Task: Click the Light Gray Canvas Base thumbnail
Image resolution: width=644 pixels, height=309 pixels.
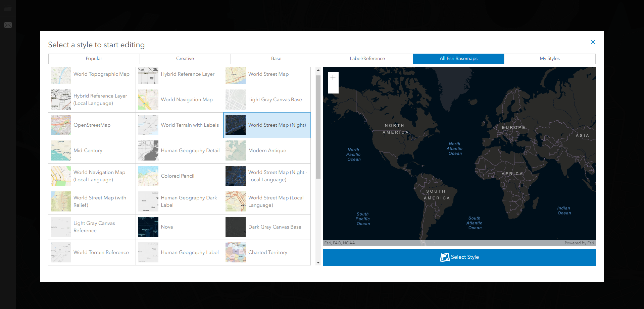Action: click(x=236, y=100)
